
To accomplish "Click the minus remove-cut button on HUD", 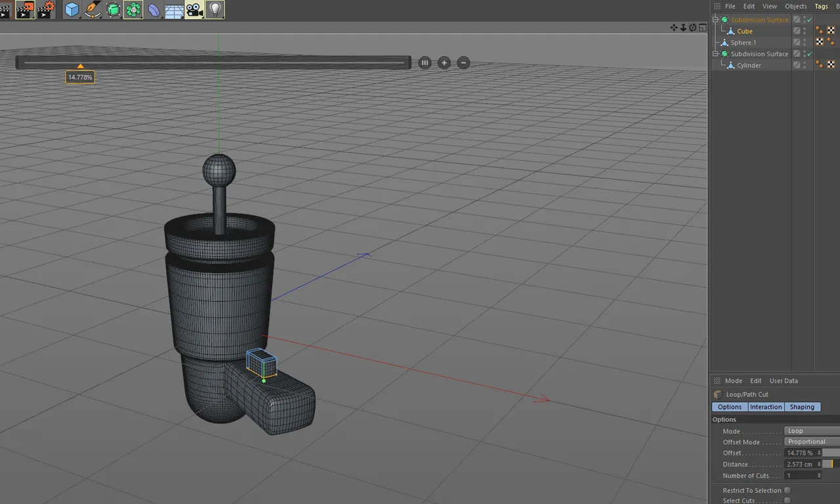I will 463,63.
